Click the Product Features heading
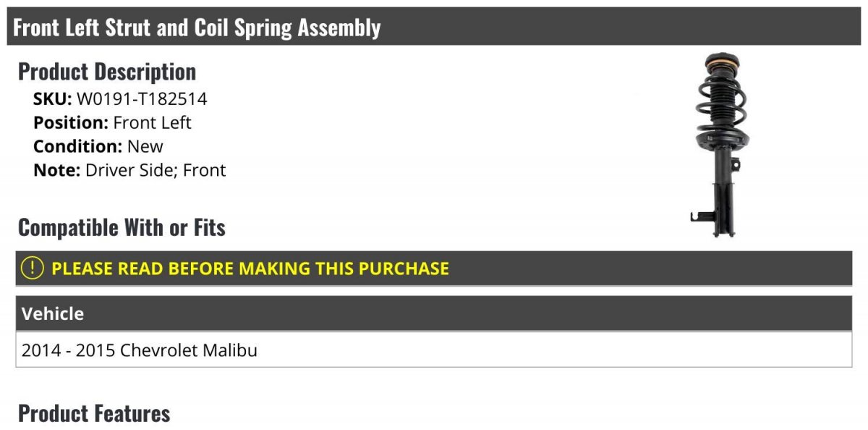The width and height of the screenshot is (868, 430). tap(94, 413)
